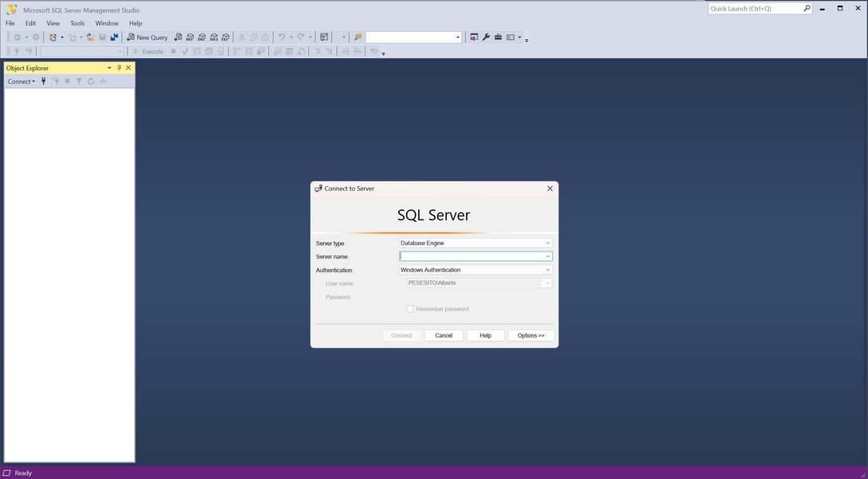This screenshot has width=868, height=479.
Task: Pin the Object Explorer panel with pushpin
Action: tap(119, 68)
